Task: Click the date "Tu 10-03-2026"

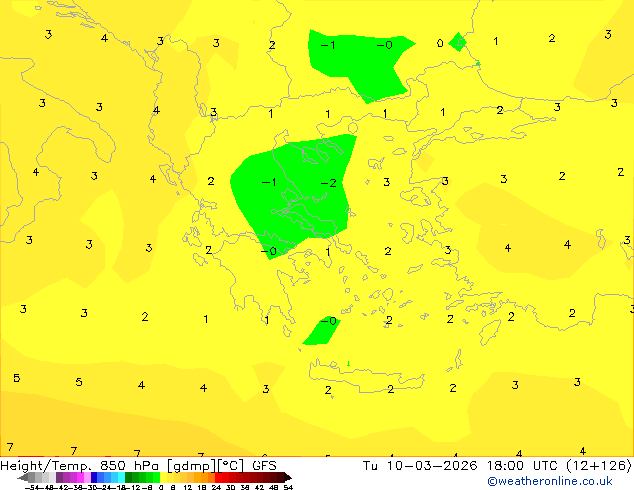Action: click(420, 466)
